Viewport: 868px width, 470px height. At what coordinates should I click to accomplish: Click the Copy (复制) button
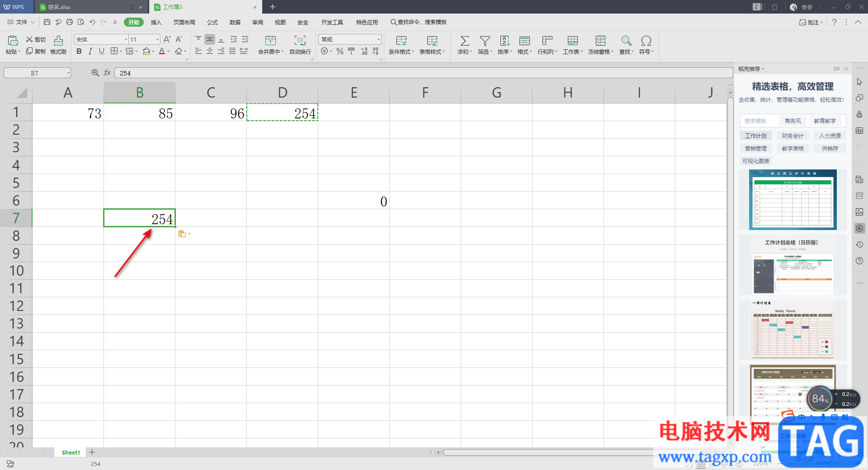pos(36,52)
